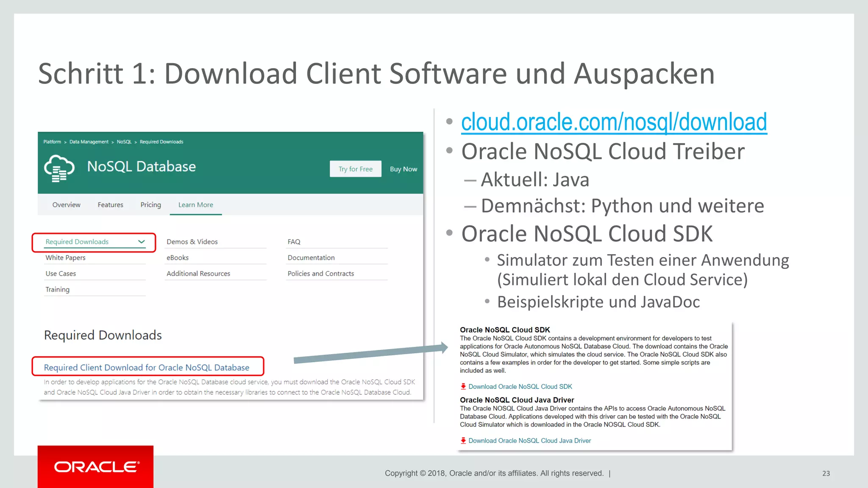Open White Papers entry
The height and width of the screenshot is (488, 868).
(66, 258)
